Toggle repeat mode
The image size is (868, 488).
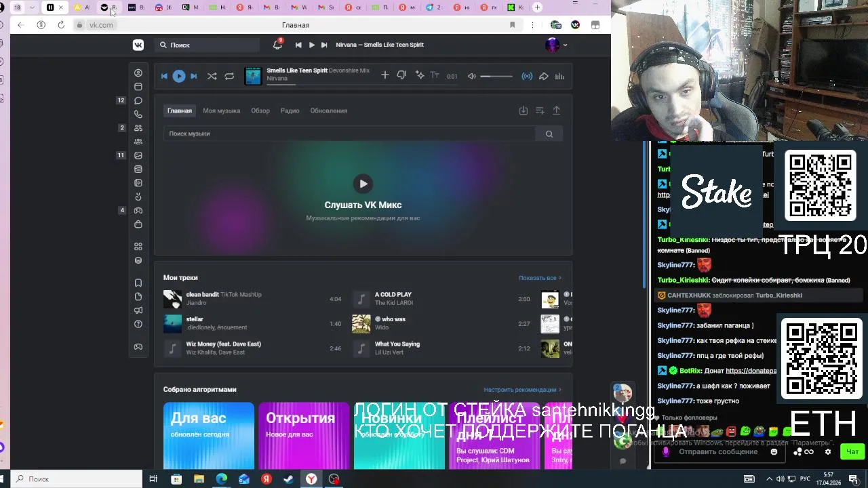point(229,76)
